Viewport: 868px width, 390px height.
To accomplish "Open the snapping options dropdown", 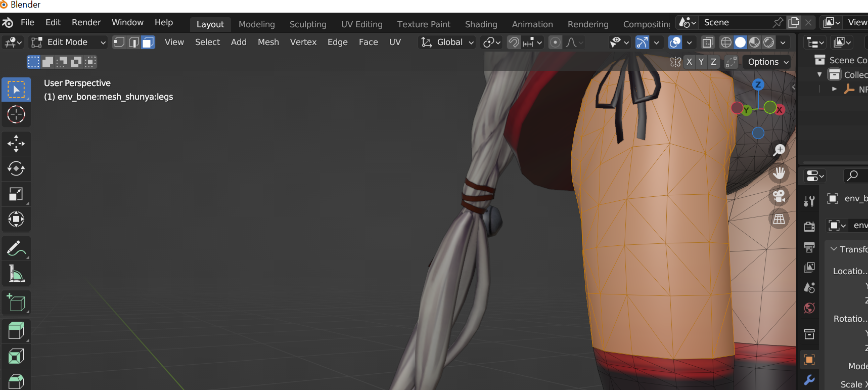I will click(533, 42).
